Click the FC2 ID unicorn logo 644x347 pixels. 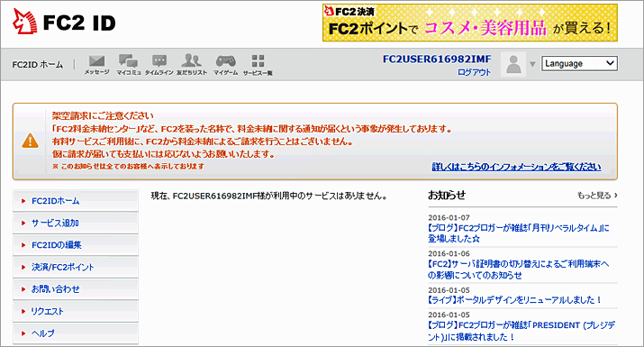point(64,22)
